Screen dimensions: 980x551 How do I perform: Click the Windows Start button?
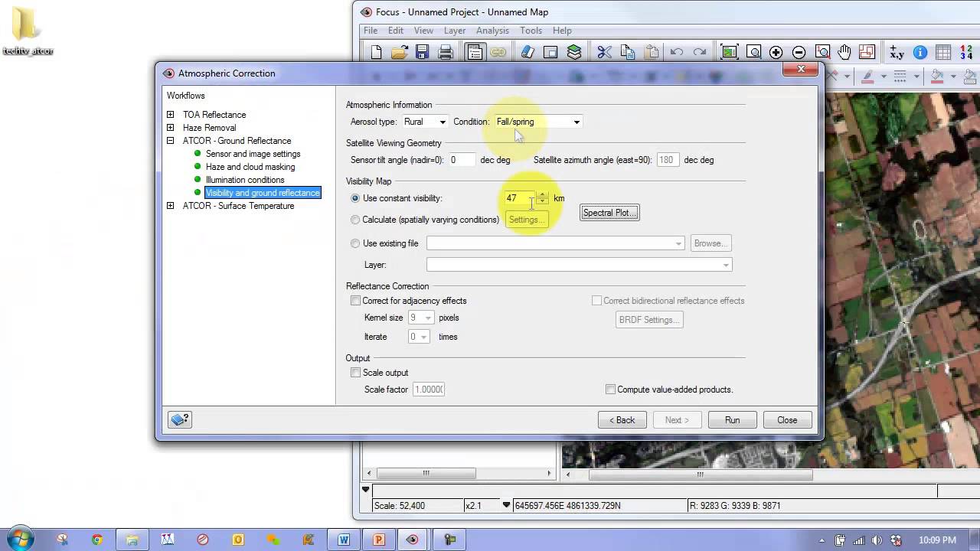point(20,540)
